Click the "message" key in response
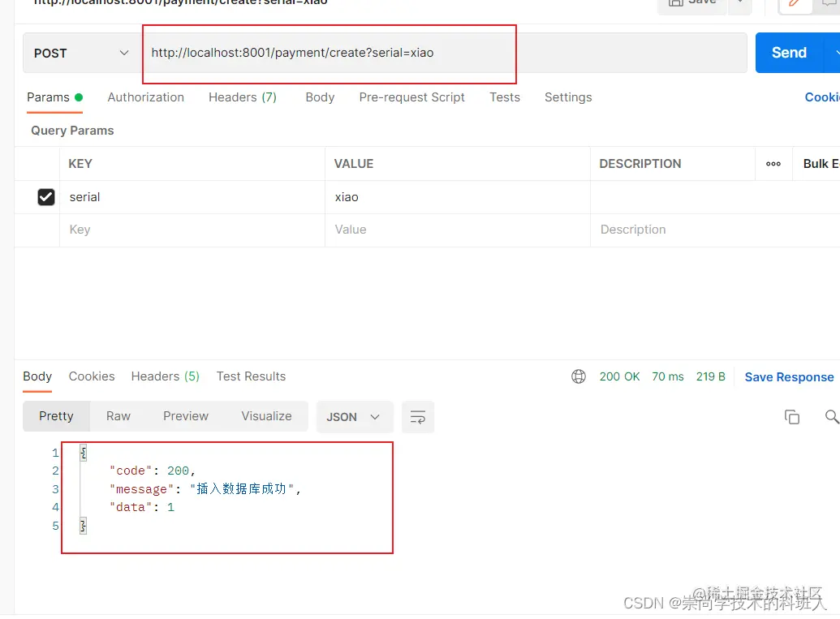840x619 pixels. pyautogui.click(x=141, y=489)
